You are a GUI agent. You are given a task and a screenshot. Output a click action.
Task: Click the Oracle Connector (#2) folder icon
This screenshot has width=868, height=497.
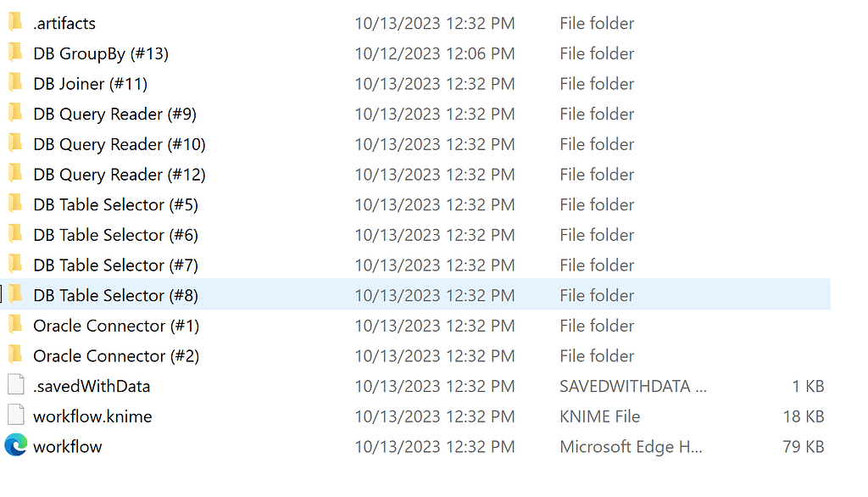pos(15,355)
